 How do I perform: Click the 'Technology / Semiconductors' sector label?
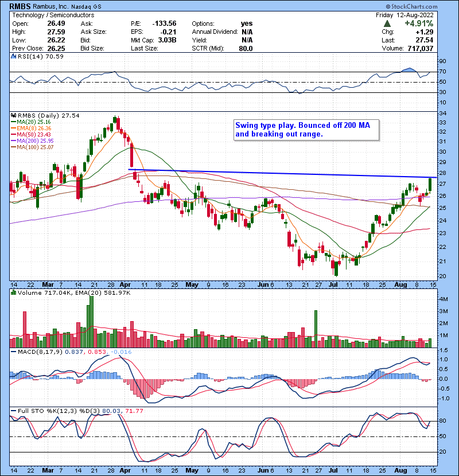click(53, 15)
